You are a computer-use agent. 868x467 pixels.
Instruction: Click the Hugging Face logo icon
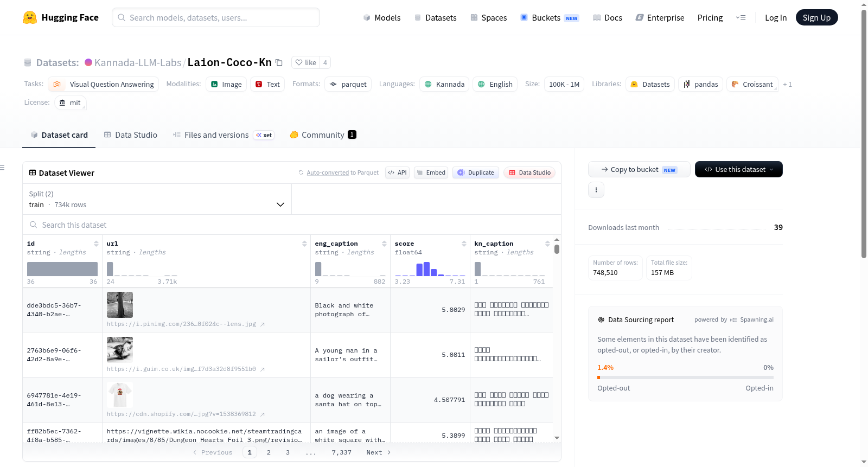click(x=30, y=17)
